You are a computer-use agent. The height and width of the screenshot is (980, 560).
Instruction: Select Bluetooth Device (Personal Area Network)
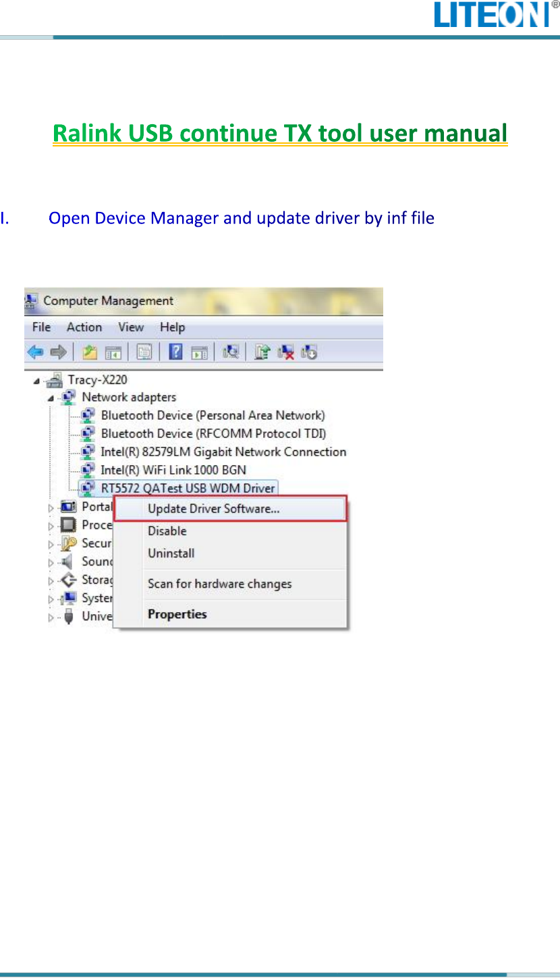[213, 415]
